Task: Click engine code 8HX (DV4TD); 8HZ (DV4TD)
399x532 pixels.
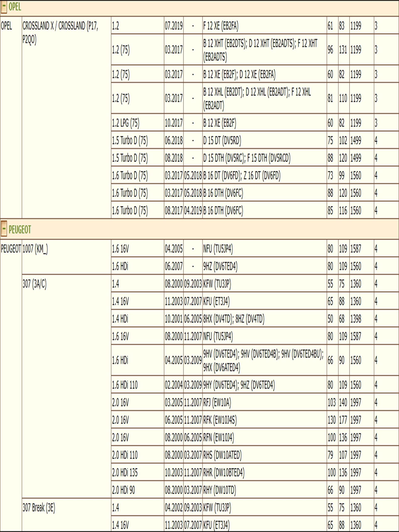Action: pyautogui.click(x=234, y=319)
